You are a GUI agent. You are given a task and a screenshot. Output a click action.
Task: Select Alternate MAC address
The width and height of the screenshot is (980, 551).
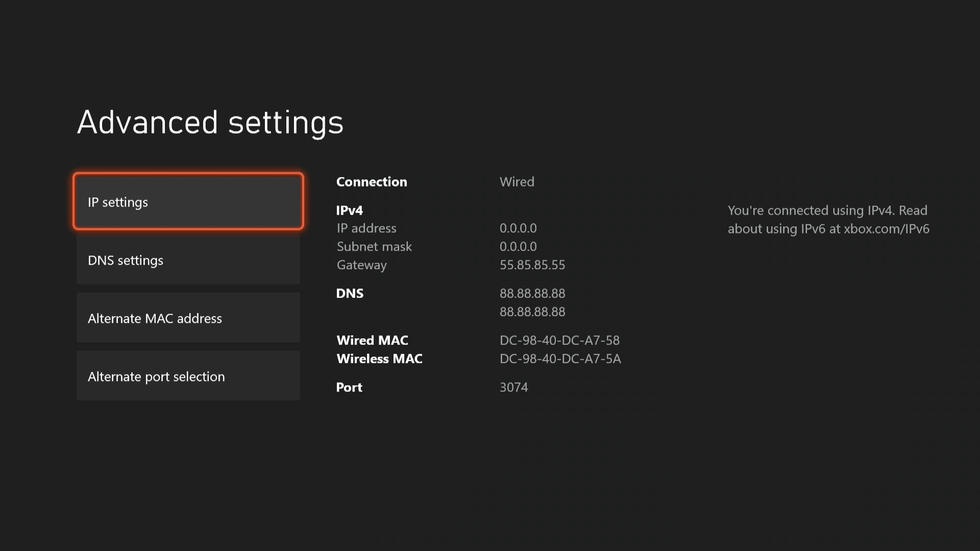[188, 318]
